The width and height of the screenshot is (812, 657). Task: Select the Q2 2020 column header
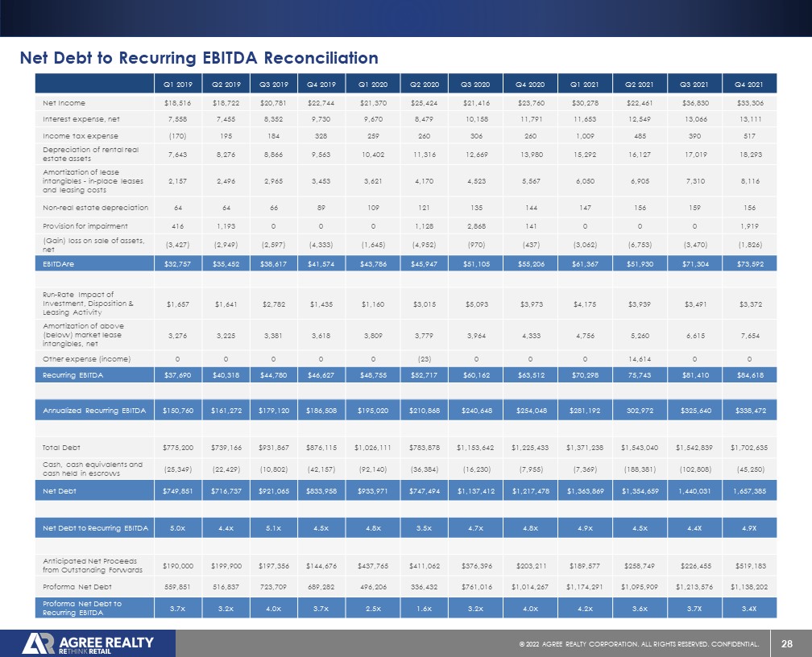tap(424, 84)
